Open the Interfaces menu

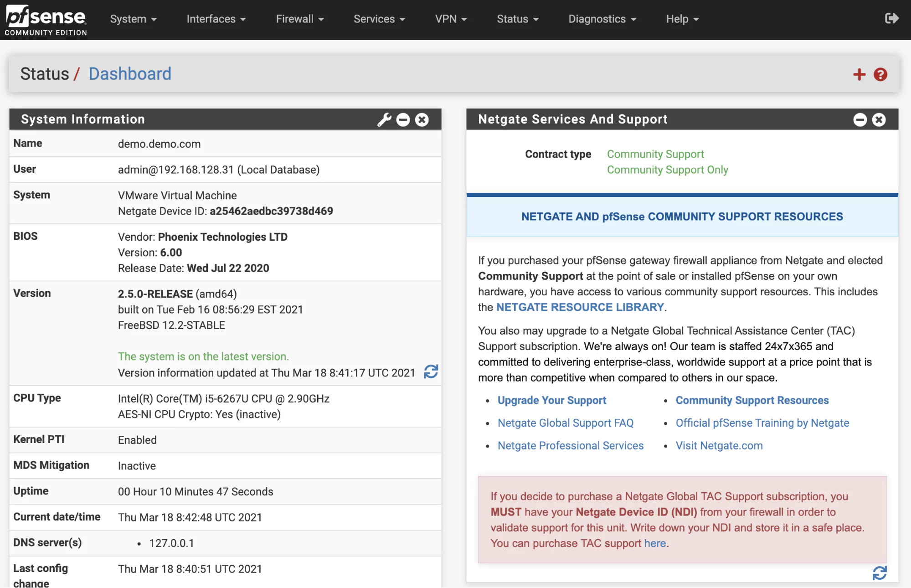tap(216, 19)
